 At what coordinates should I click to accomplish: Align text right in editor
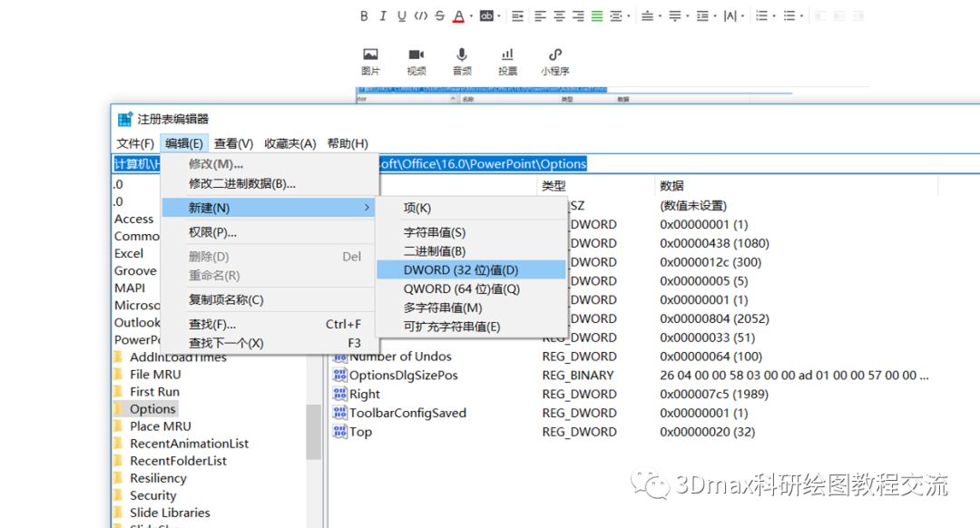click(578, 16)
